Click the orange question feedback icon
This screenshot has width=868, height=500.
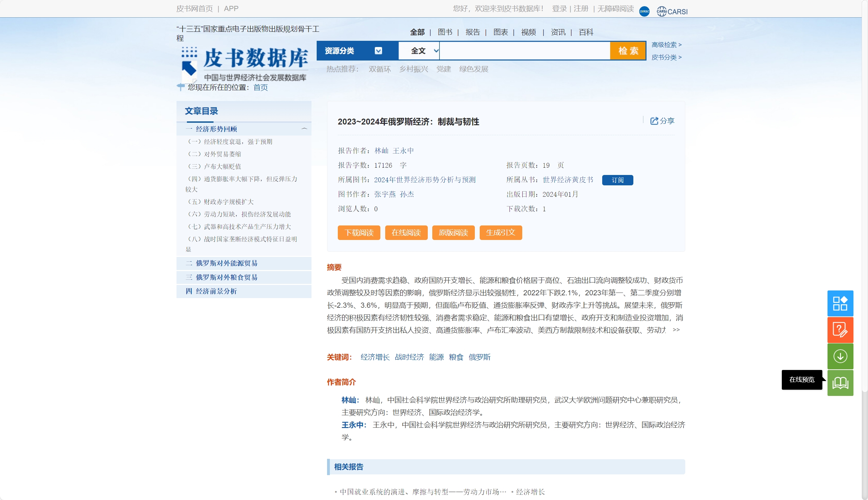point(840,330)
